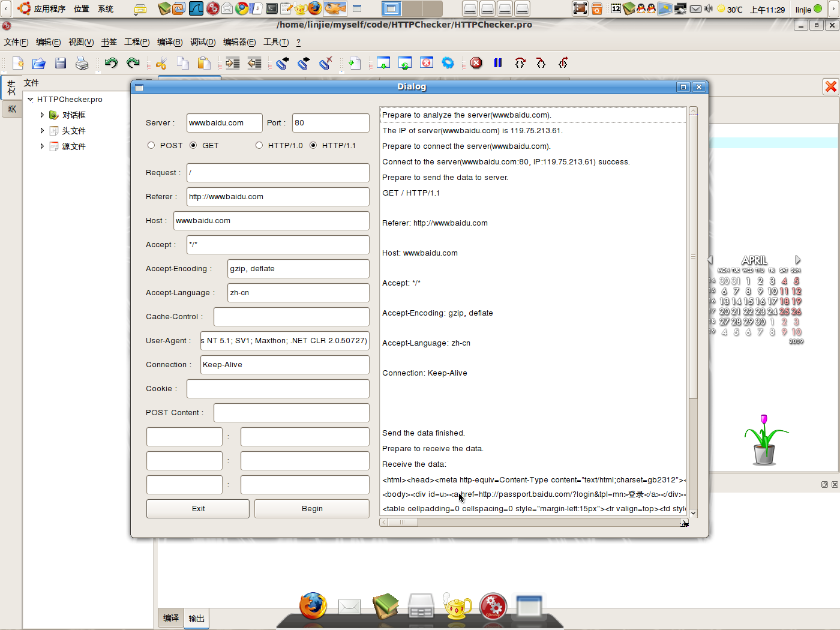This screenshot has height=630, width=840.
Task: Click the volume speaker tray icon
Action: (708, 9)
